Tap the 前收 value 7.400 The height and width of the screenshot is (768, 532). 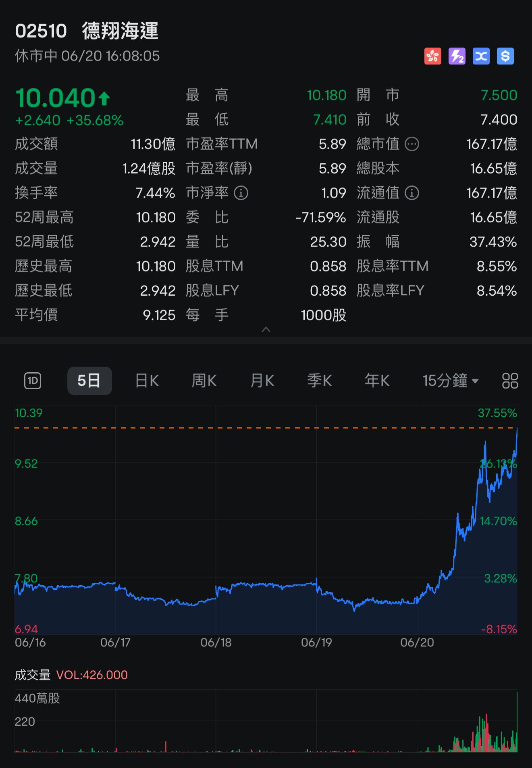tap(499, 119)
